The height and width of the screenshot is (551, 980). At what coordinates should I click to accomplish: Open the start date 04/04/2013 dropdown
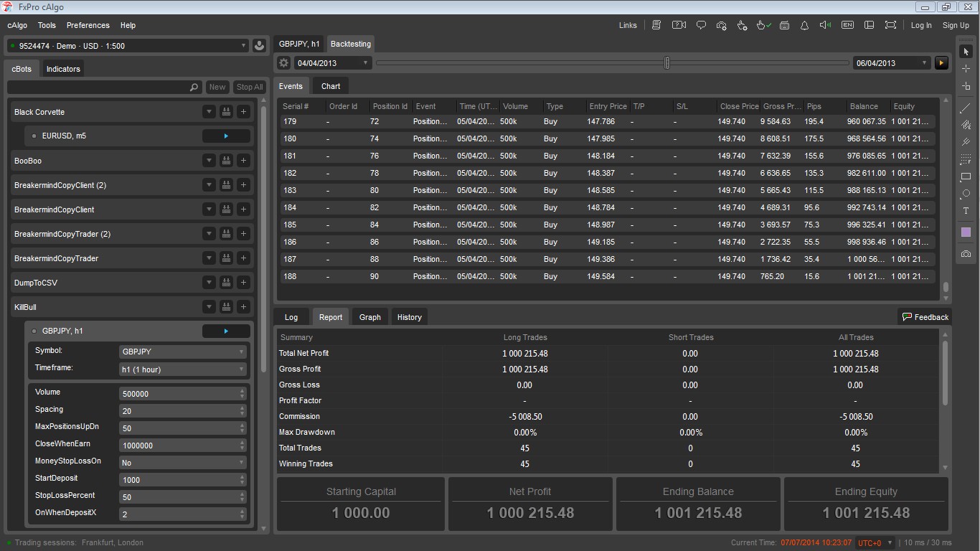(x=333, y=63)
